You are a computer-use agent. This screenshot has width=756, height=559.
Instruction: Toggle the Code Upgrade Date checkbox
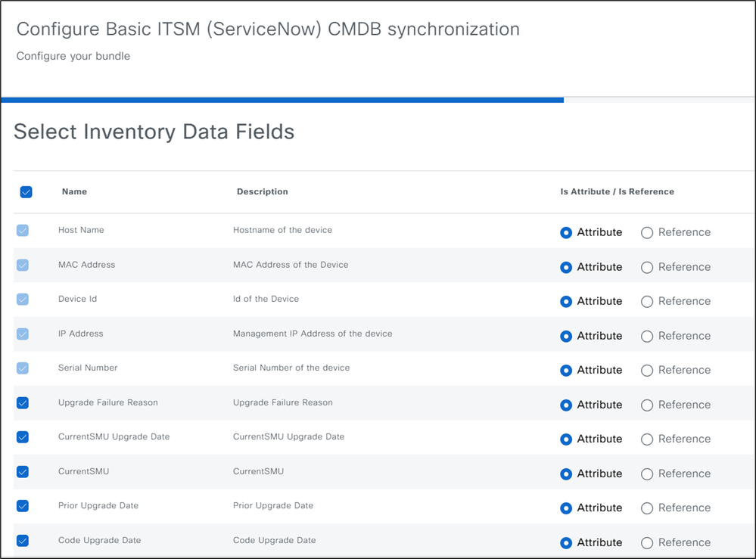23,541
